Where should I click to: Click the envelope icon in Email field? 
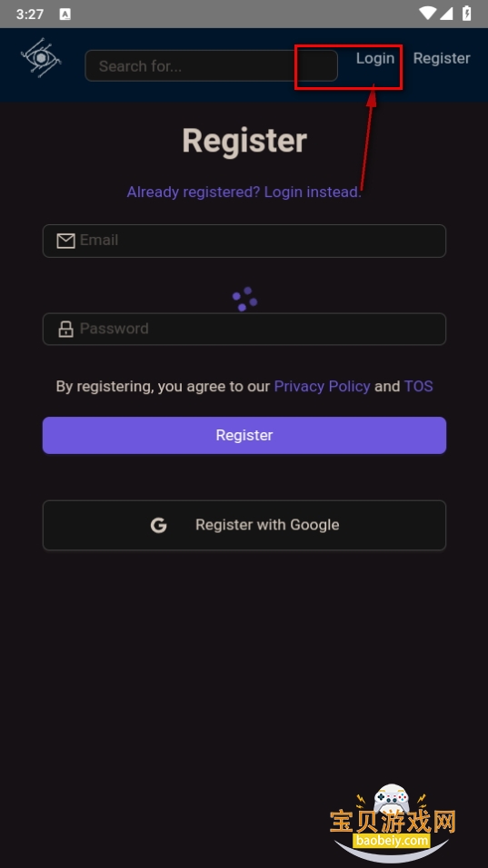[x=66, y=241]
